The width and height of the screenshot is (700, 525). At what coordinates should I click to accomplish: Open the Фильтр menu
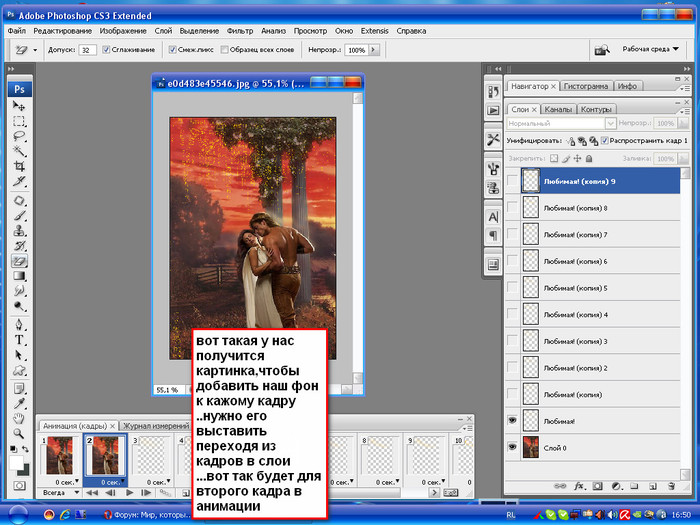tap(240, 31)
